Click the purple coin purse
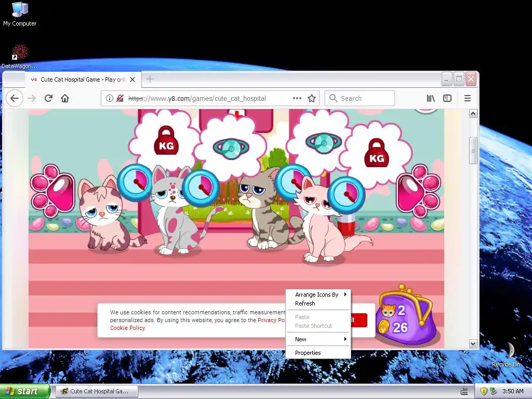The width and height of the screenshot is (532, 399). coord(407,315)
